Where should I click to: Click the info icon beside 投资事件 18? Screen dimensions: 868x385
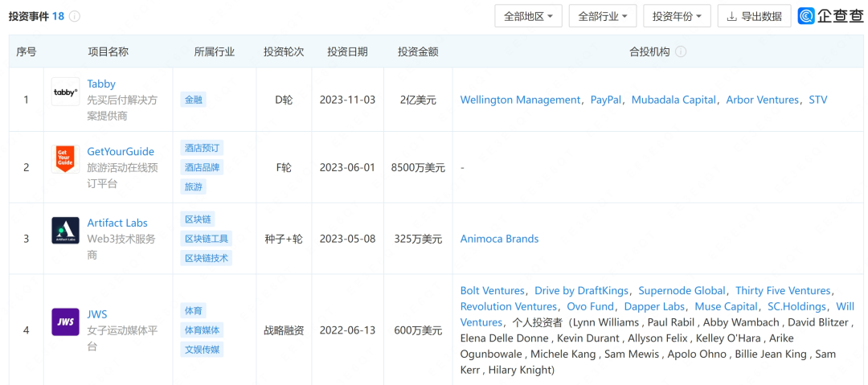point(75,17)
